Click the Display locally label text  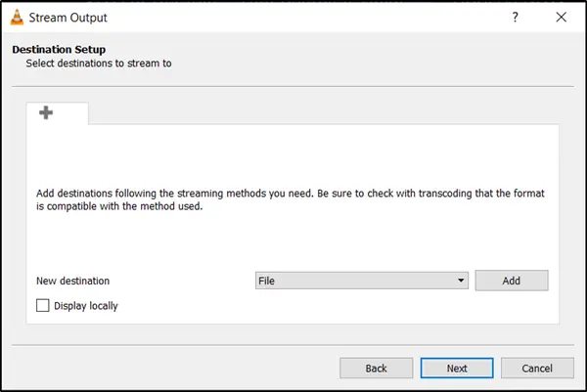point(86,306)
